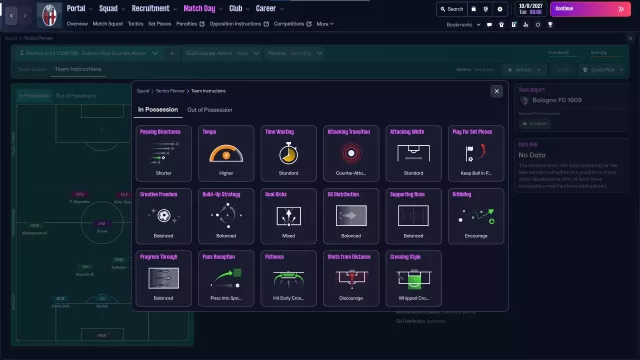Screen dimensions: 640x360
Task: Open the Supporting Runs instruction card
Action: [x=413, y=216]
